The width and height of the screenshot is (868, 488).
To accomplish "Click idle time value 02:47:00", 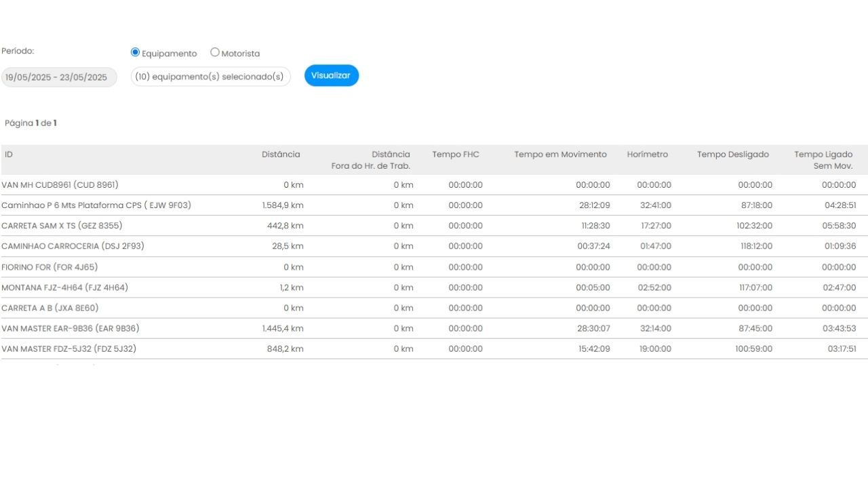I will pos(840,287).
